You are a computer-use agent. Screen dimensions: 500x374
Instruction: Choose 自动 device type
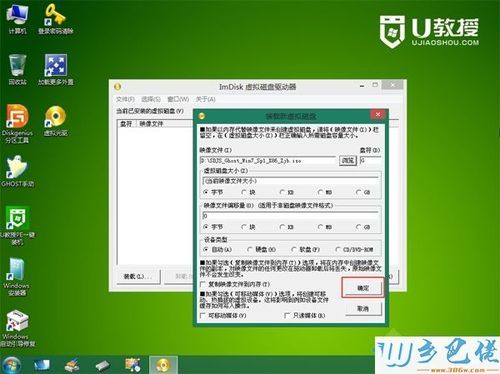point(217,249)
